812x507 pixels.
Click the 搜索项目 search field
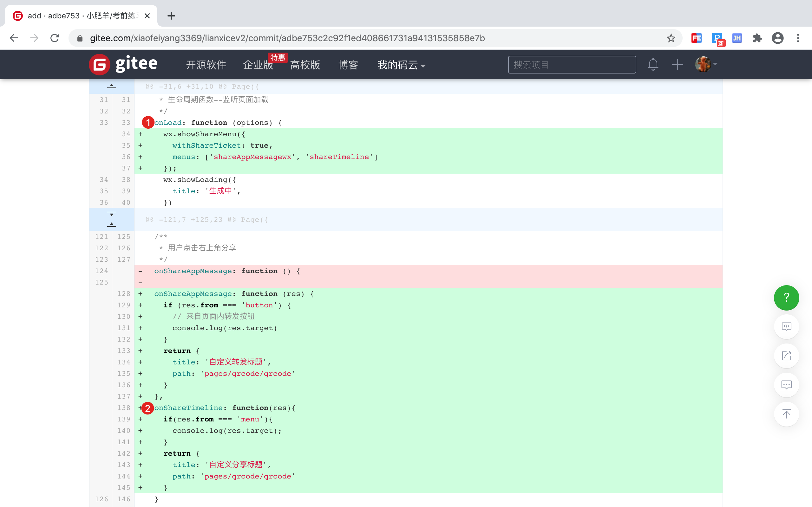click(x=572, y=65)
